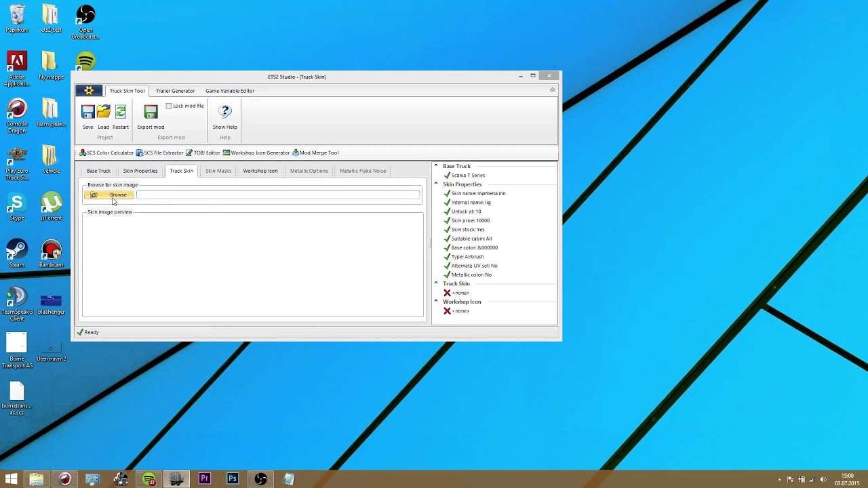868x488 pixels.
Task: Collapse the Skin Properties tree section
Action: pyautogui.click(x=436, y=184)
